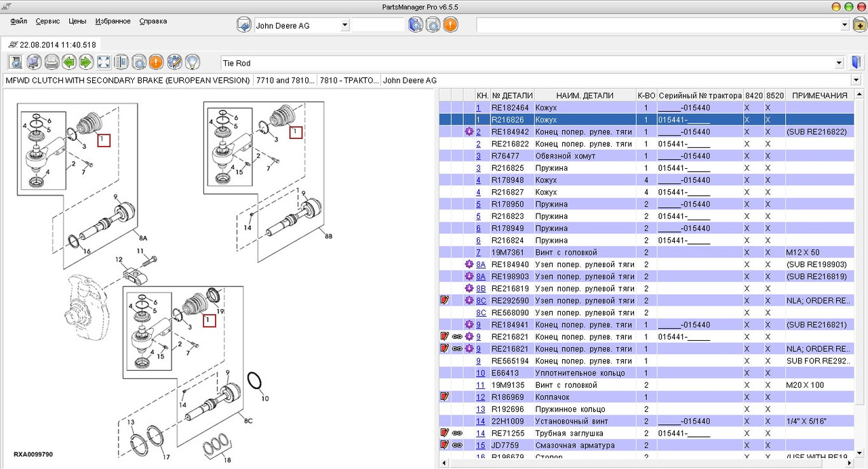Click the orange exclamation icon in diagram toolbar
Screen dimensions: 868x469
(156, 63)
